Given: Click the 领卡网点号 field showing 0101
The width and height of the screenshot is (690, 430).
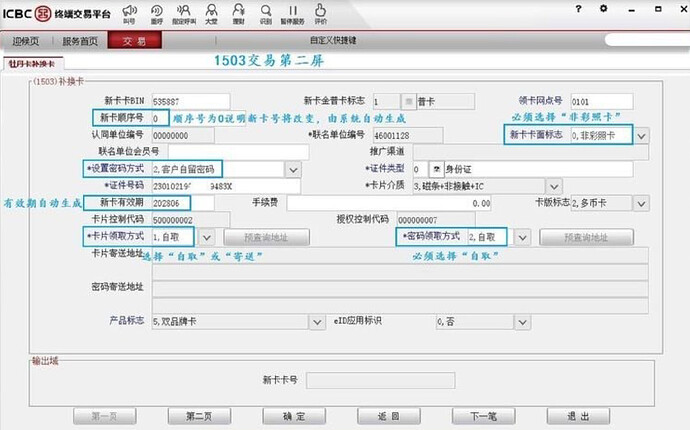Looking at the screenshot, I should (602, 102).
